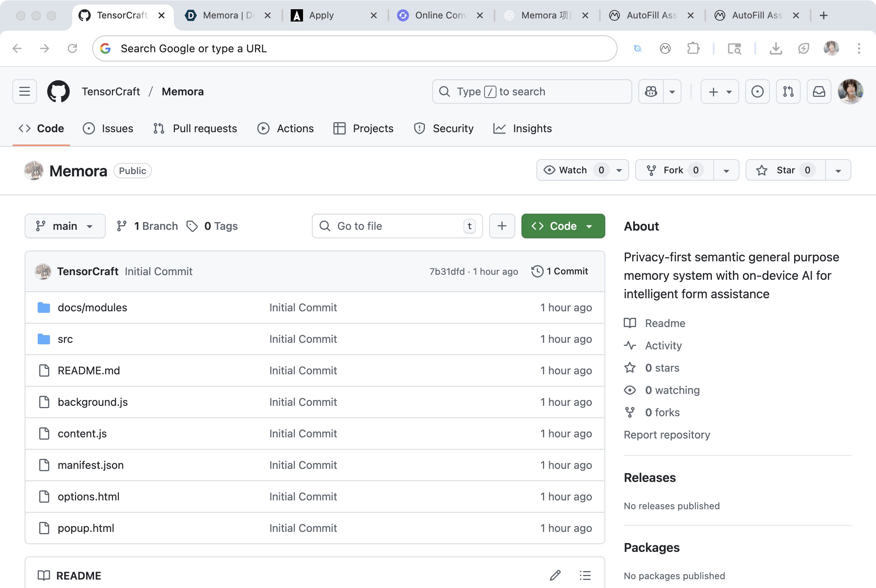Expand the main branch dropdown

tap(65, 226)
